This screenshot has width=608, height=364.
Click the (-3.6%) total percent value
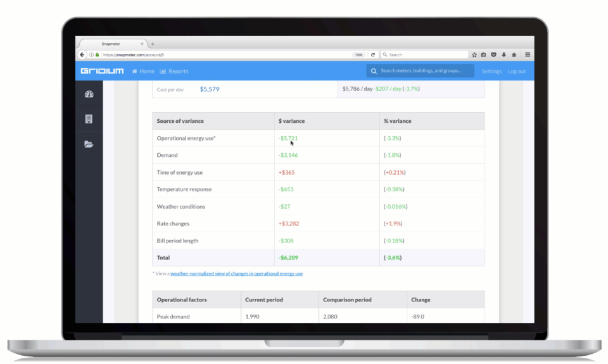(x=393, y=258)
